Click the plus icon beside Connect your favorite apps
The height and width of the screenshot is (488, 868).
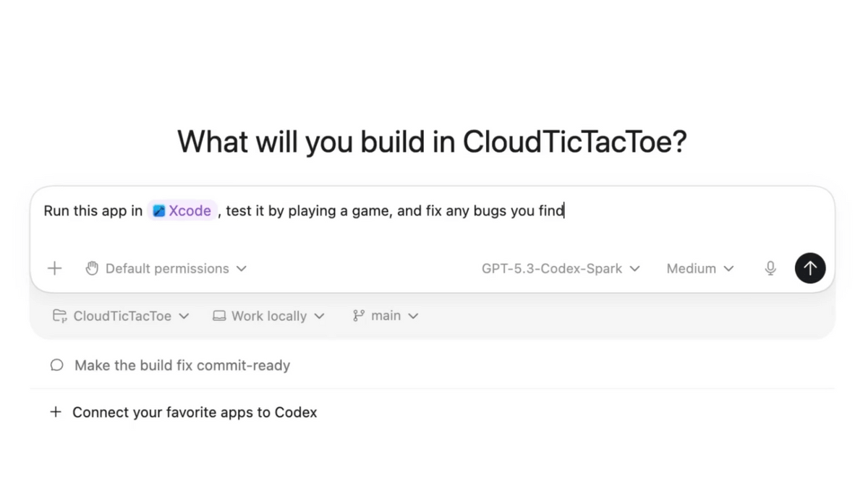pos(56,412)
